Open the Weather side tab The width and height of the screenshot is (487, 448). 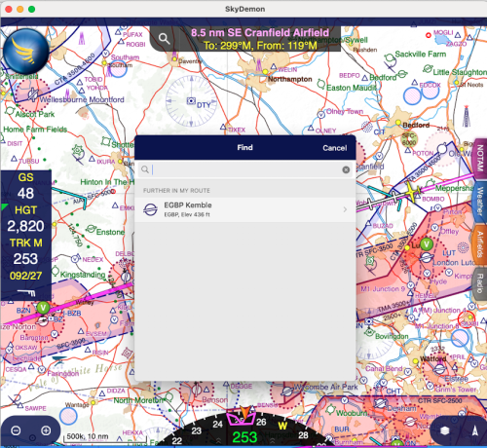click(x=480, y=201)
